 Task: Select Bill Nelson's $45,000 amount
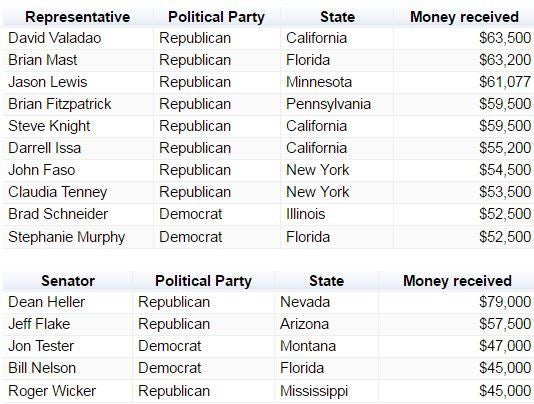click(505, 368)
